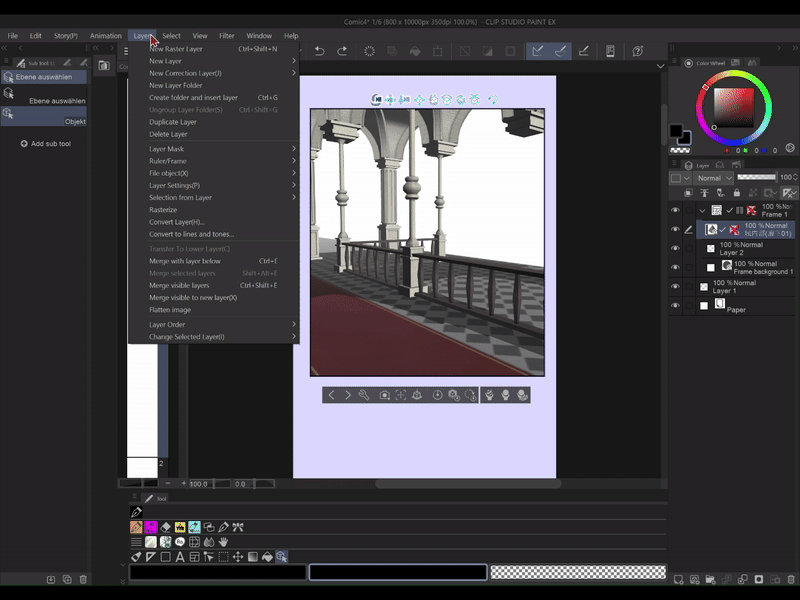Toggle visibility of Layer 2
The width and height of the screenshot is (800, 600).
[x=675, y=247]
